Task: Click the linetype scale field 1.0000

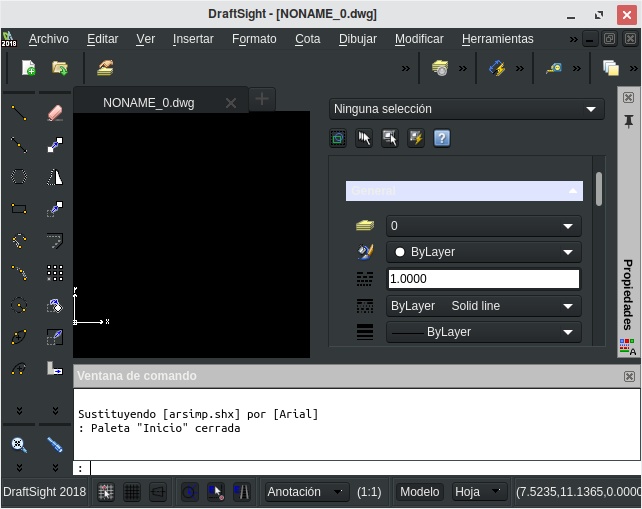Action: [484, 279]
